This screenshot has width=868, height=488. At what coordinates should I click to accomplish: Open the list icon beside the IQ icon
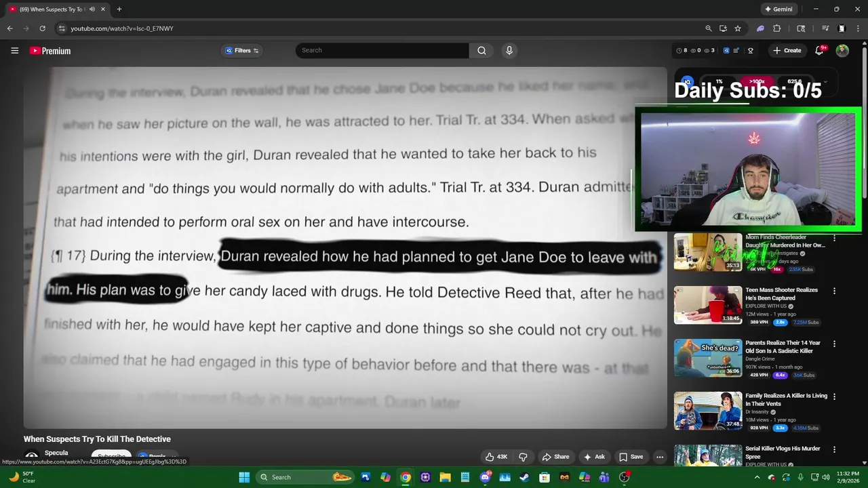click(736, 51)
